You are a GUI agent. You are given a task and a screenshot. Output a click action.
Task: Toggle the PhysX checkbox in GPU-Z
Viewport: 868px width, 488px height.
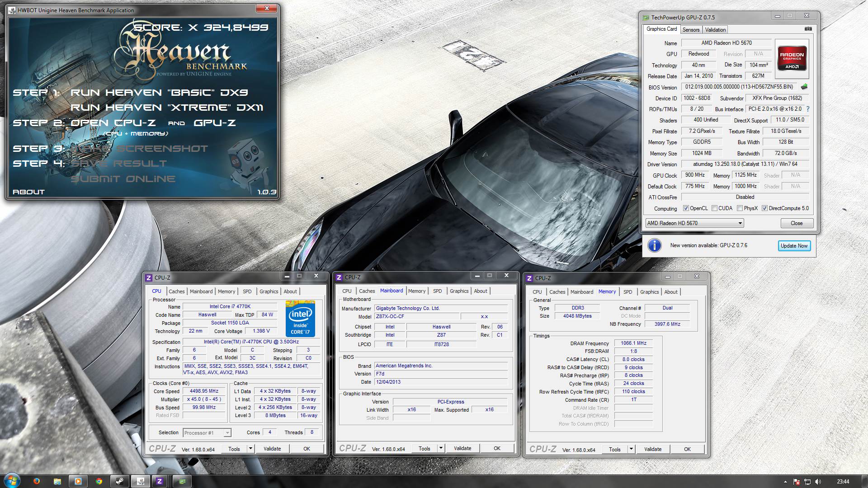pos(740,208)
